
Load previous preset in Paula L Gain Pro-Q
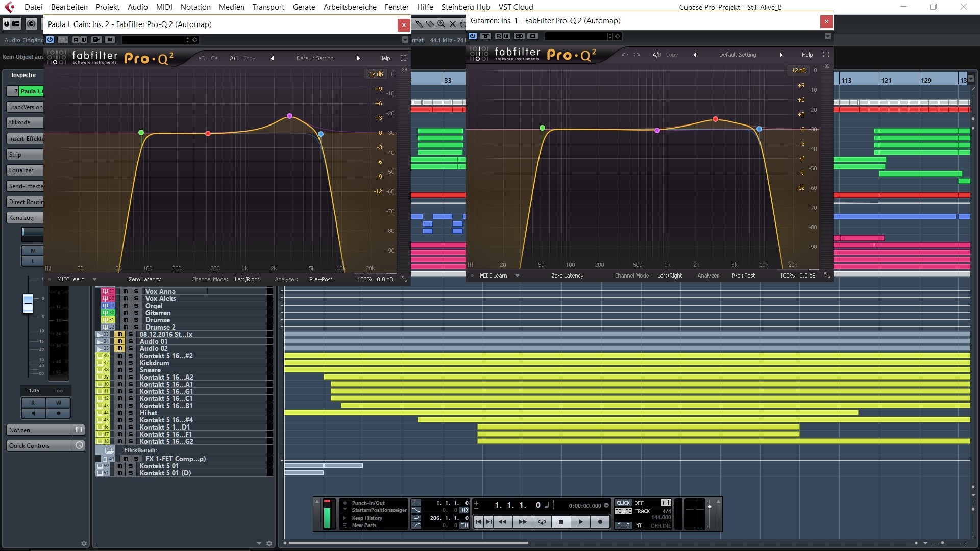(x=272, y=58)
